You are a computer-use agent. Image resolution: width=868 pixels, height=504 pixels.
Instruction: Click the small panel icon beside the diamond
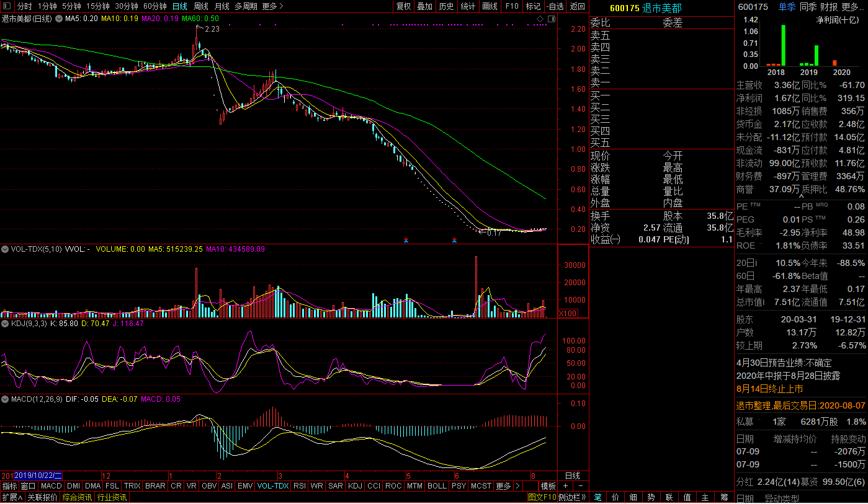(550, 19)
